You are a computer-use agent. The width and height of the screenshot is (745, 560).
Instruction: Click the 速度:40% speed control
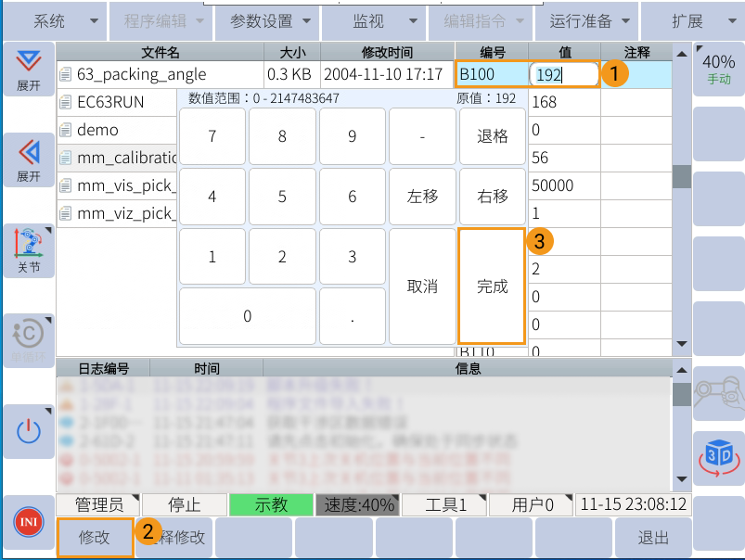point(362,504)
